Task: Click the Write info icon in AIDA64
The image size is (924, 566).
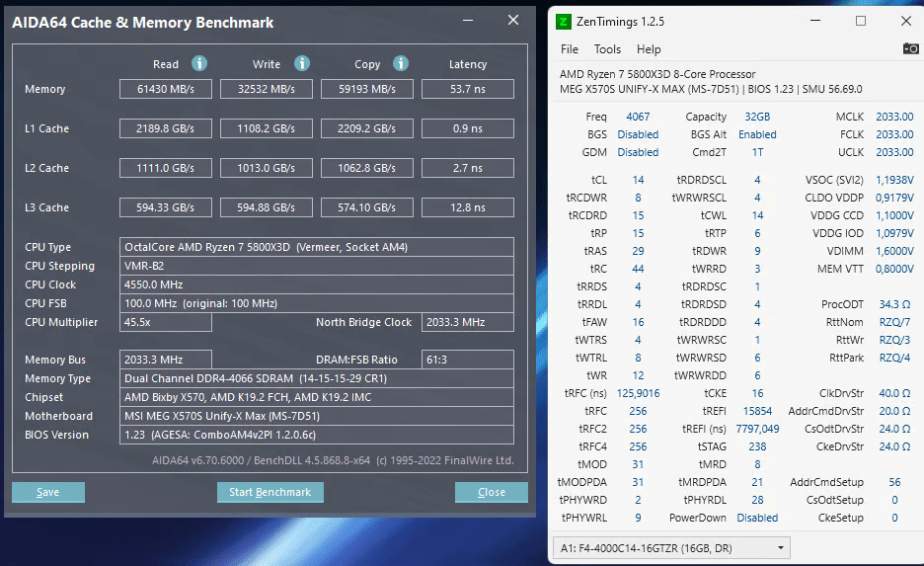Action: (x=302, y=63)
